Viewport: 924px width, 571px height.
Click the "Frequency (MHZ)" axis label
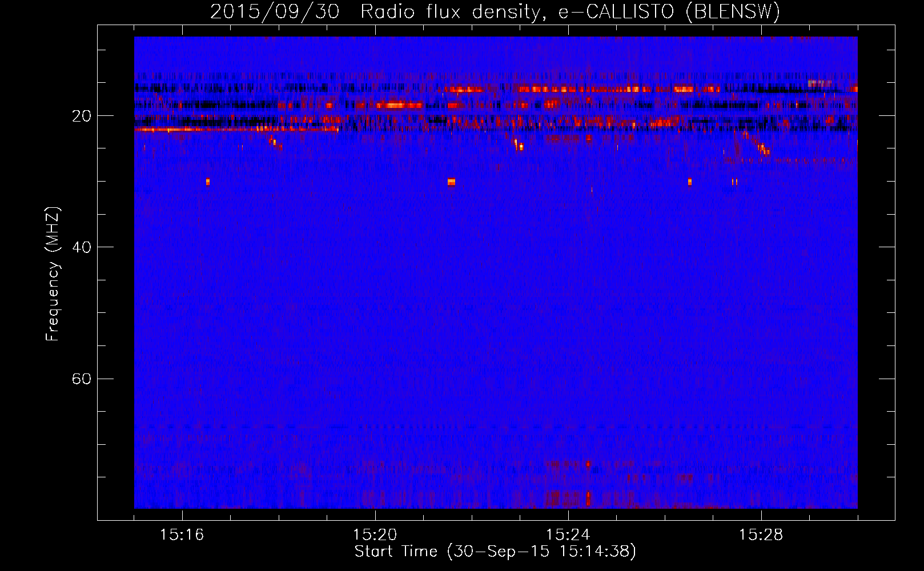click(x=53, y=274)
